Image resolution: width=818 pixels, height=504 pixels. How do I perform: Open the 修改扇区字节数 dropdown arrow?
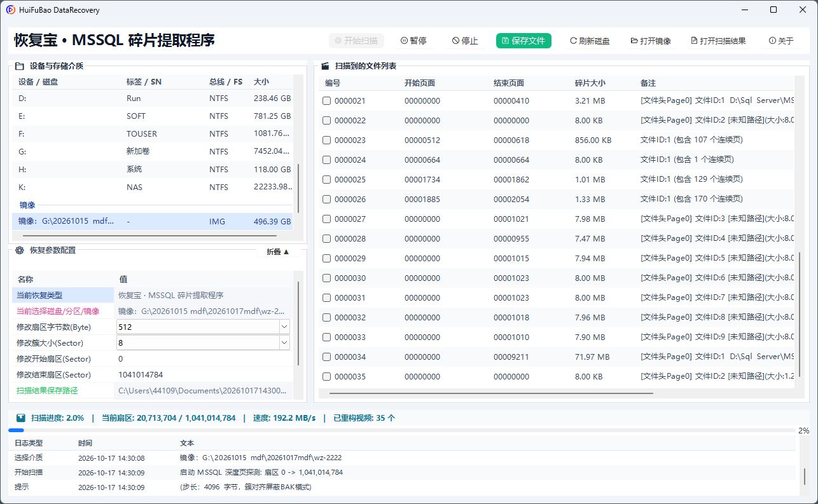[284, 327]
